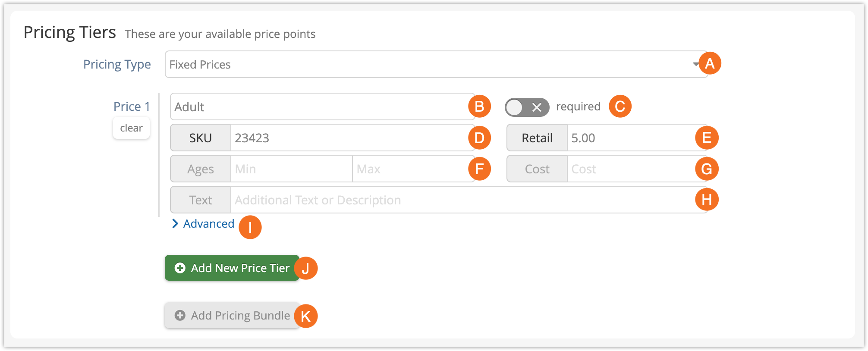Click the Advanced chevron arrow icon
Image resolution: width=868 pixels, height=351 pixels.
[175, 223]
